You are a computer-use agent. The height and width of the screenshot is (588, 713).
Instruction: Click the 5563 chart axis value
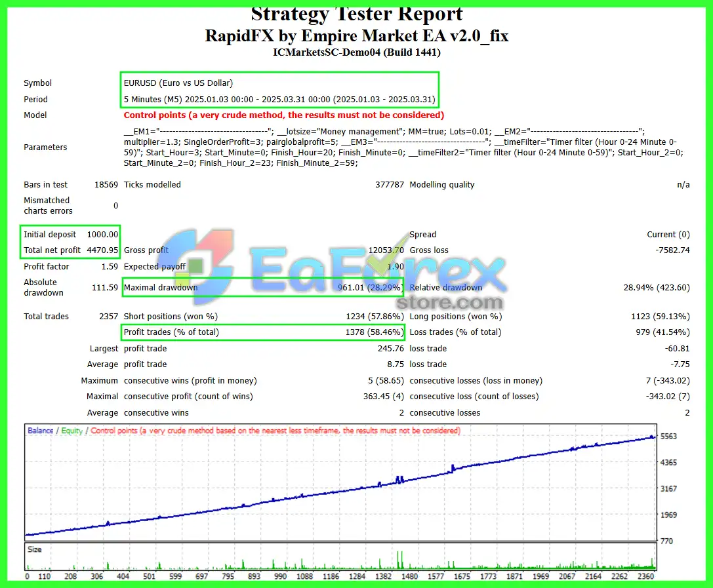point(668,437)
